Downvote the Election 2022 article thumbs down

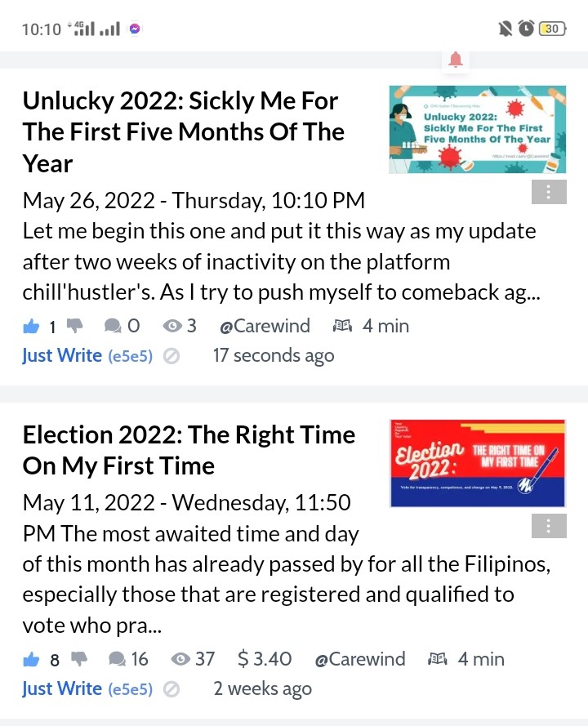click(x=78, y=659)
